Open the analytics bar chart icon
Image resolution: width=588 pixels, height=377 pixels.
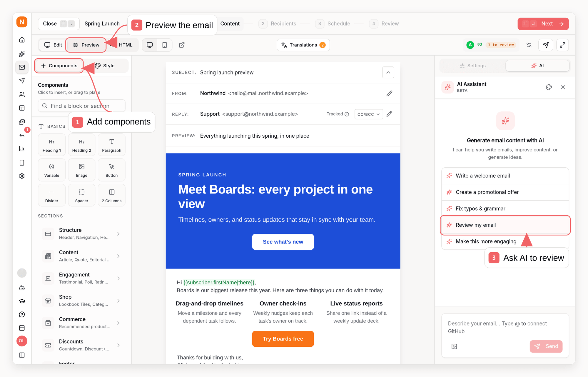(x=22, y=149)
